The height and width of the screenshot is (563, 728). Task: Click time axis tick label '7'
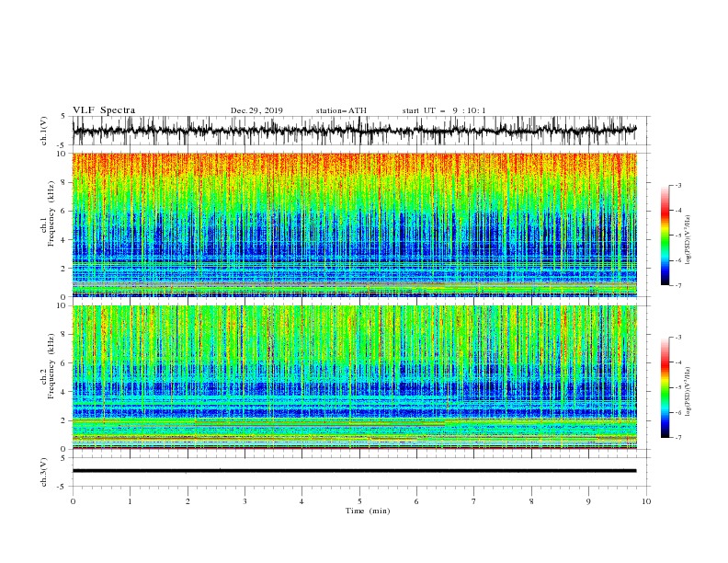pos(474,501)
